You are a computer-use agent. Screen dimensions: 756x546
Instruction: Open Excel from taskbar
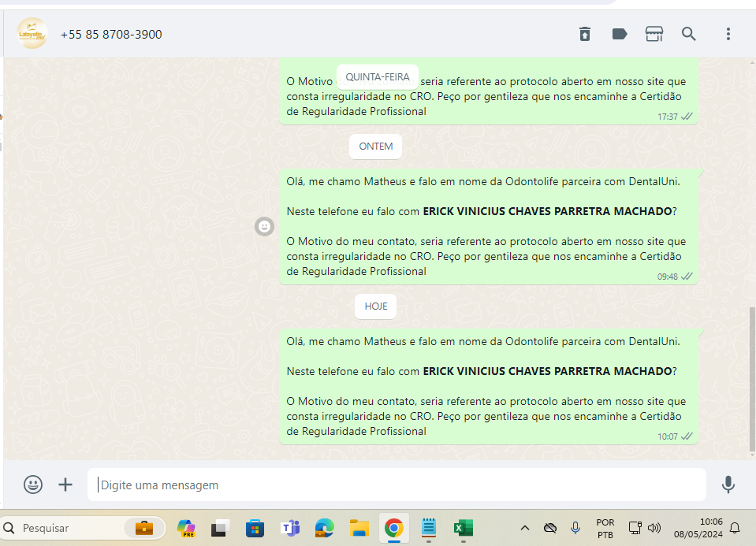pos(464,528)
